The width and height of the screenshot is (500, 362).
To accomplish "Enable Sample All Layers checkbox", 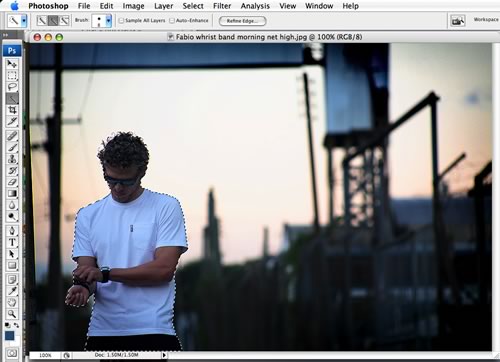I will (x=121, y=21).
